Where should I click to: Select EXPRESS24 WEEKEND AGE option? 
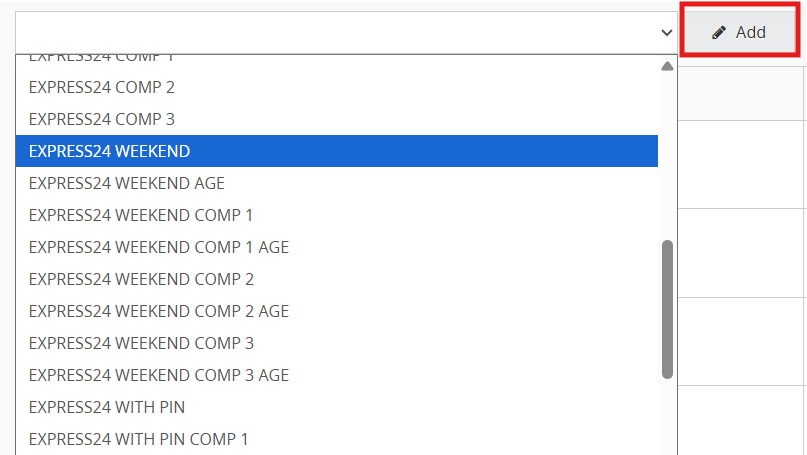[127, 183]
